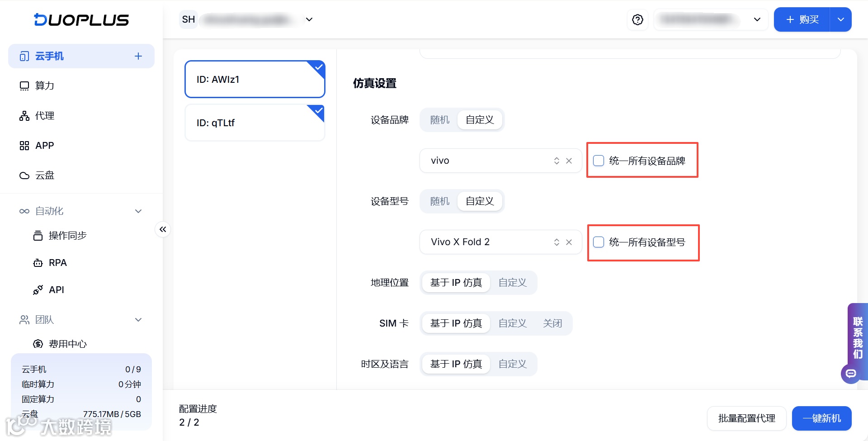
Task: Click 一键新机 button
Action: 822,418
